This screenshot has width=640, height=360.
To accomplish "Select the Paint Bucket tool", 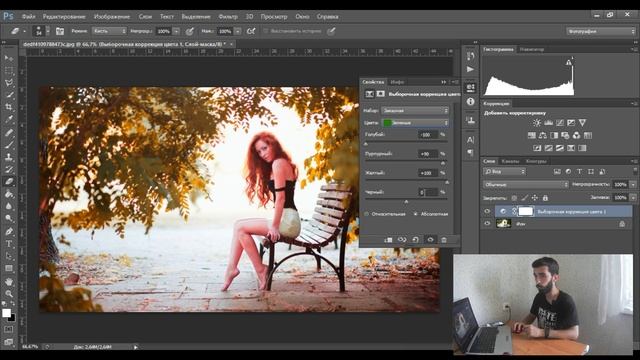I will (x=9, y=194).
